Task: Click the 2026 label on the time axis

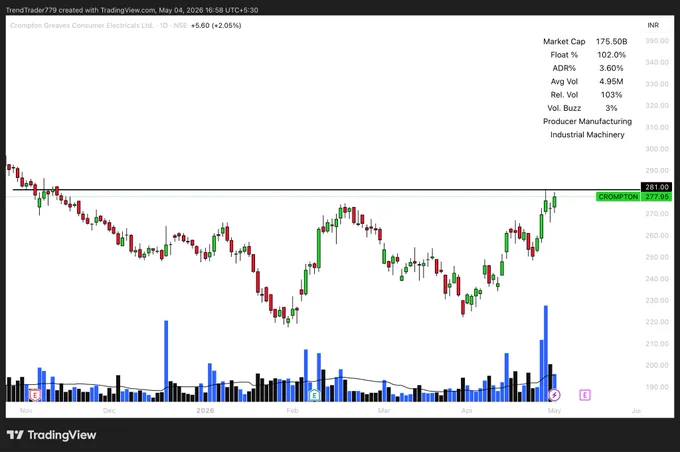Action: 205,410
